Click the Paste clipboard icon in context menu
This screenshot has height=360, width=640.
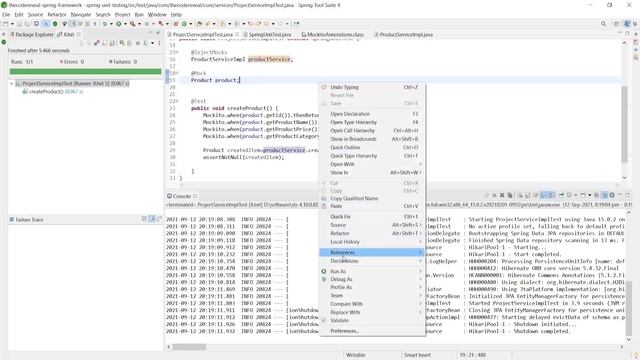[324, 206]
